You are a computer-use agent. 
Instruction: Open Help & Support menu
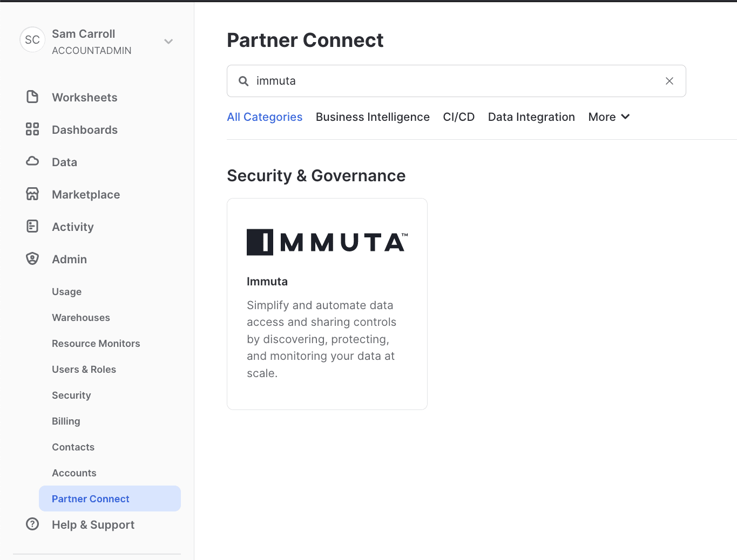pyautogui.click(x=93, y=524)
